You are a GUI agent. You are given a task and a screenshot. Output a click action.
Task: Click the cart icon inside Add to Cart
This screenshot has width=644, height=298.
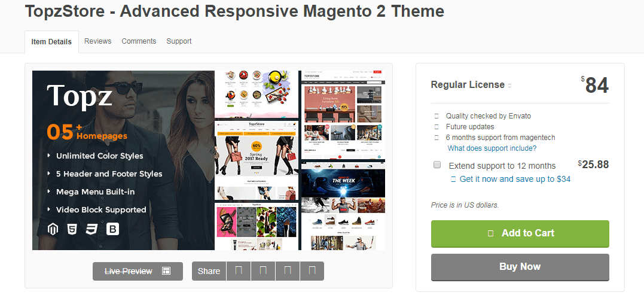tap(490, 233)
